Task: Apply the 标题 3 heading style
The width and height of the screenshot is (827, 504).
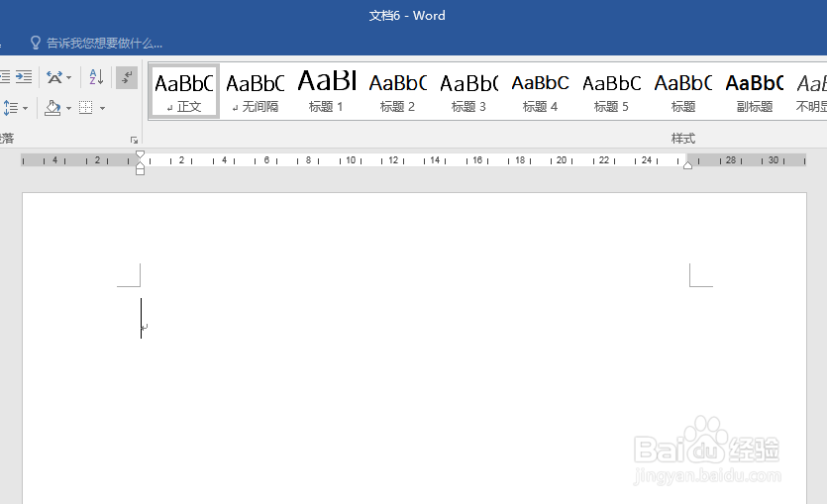Action: point(468,91)
